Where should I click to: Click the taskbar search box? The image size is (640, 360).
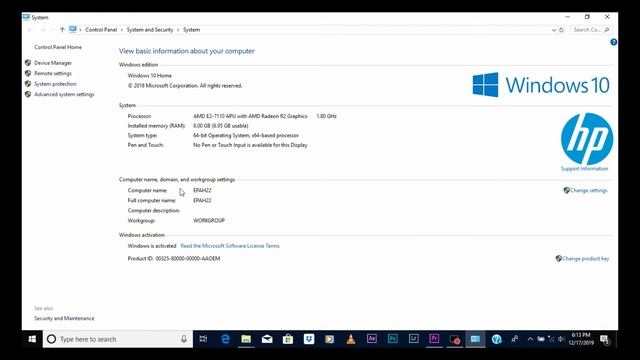[118, 339]
